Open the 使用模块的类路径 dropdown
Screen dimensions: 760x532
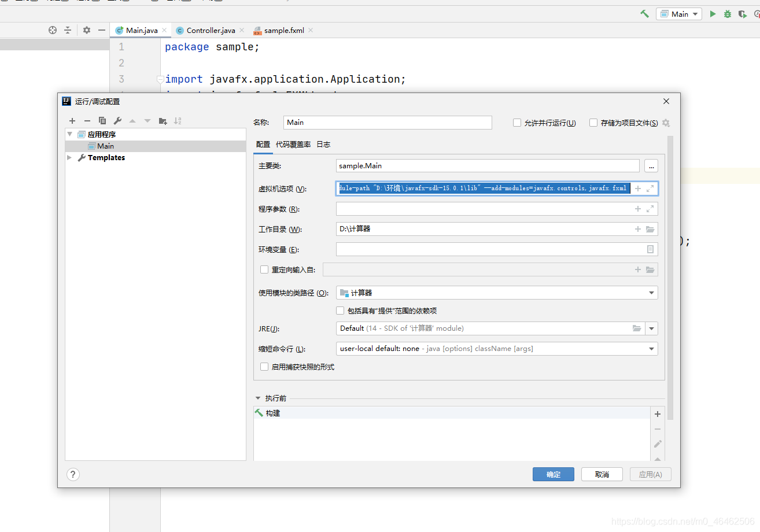(x=652, y=293)
